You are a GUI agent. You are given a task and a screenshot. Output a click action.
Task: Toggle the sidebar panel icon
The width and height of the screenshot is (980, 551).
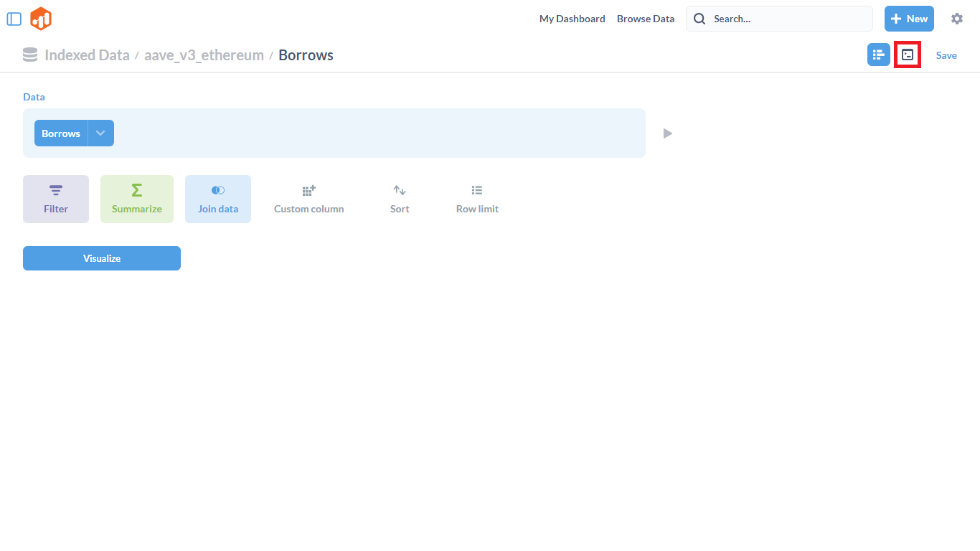(x=14, y=19)
